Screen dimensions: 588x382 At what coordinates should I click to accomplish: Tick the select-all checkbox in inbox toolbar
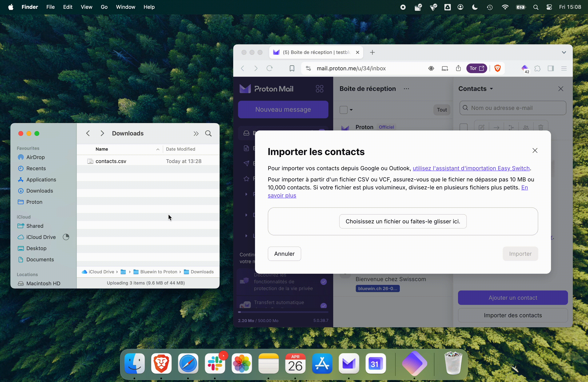[343, 110]
